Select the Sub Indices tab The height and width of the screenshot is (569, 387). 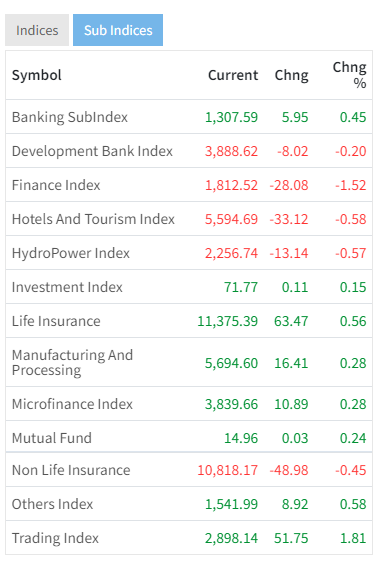118,30
